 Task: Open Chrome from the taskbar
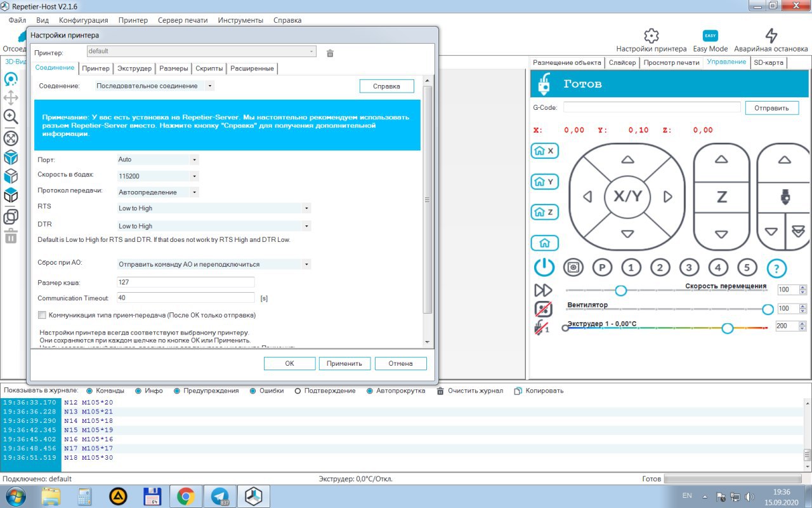point(185,496)
